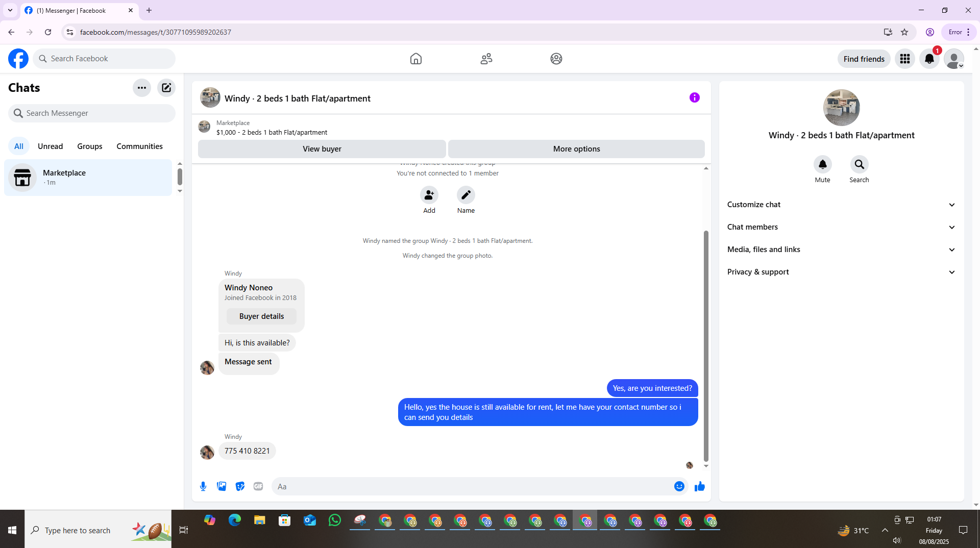Open the emoji picker in message box
The image size is (980, 548).
(679, 486)
